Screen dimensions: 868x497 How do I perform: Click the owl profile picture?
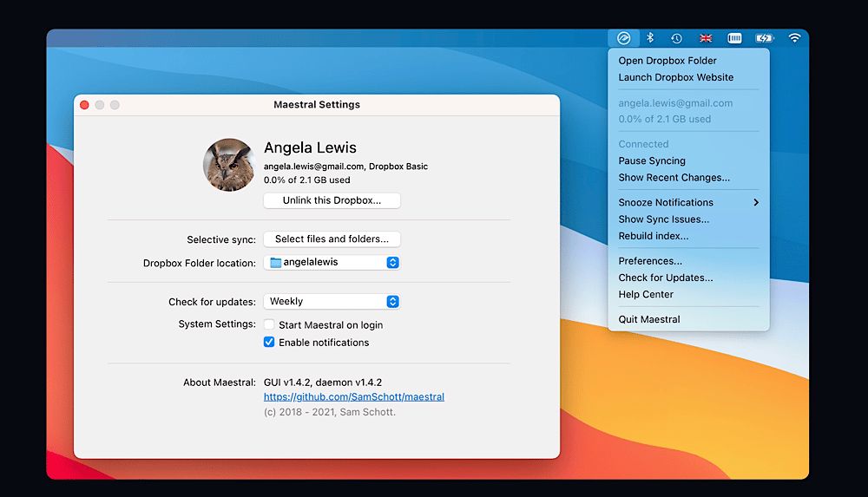228,165
